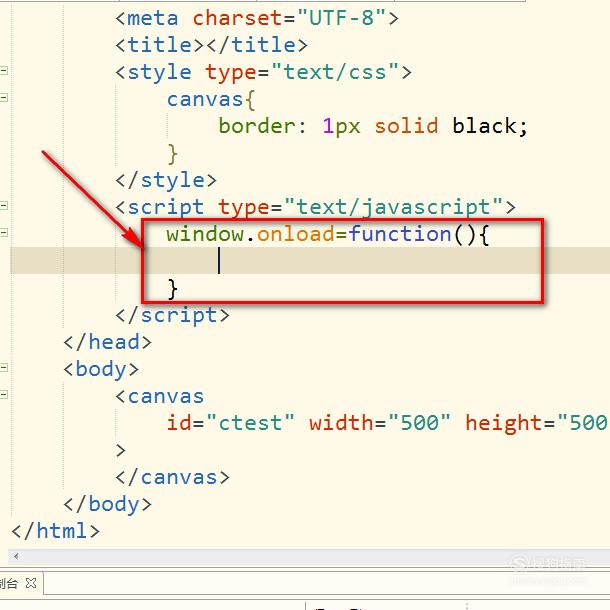Viewport: 610px width, 610px height.
Task: Collapse the style tag fold marker
Action: coord(4,70)
